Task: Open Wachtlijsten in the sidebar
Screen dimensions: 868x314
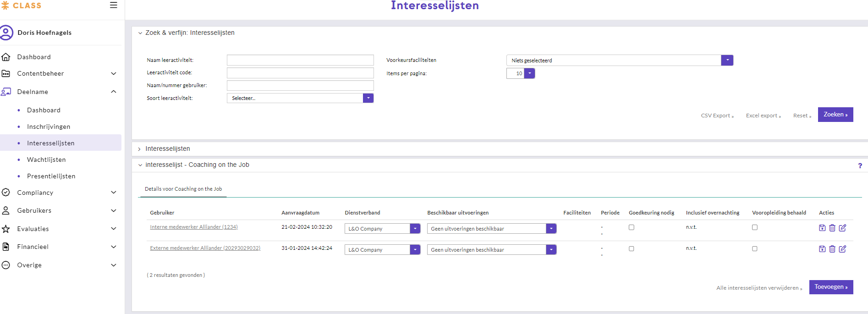Action: [46, 160]
